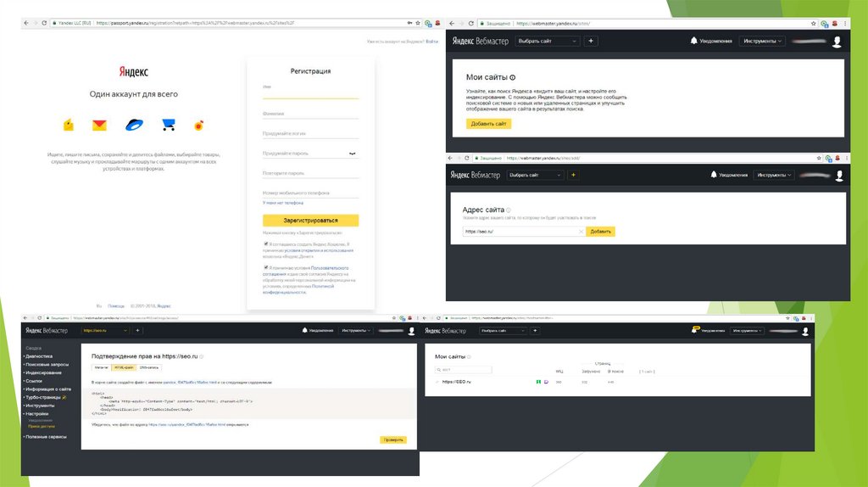Screen dimensions: 868x487
Task: Click the Yandex Mail envelope icon
Action: (x=99, y=126)
